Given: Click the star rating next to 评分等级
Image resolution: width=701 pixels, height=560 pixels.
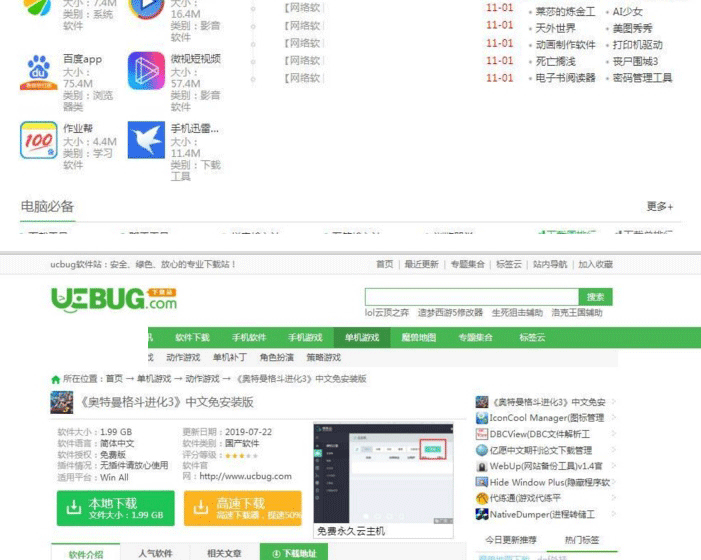Looking at the screenshot, I should click(x=242, y=456).
